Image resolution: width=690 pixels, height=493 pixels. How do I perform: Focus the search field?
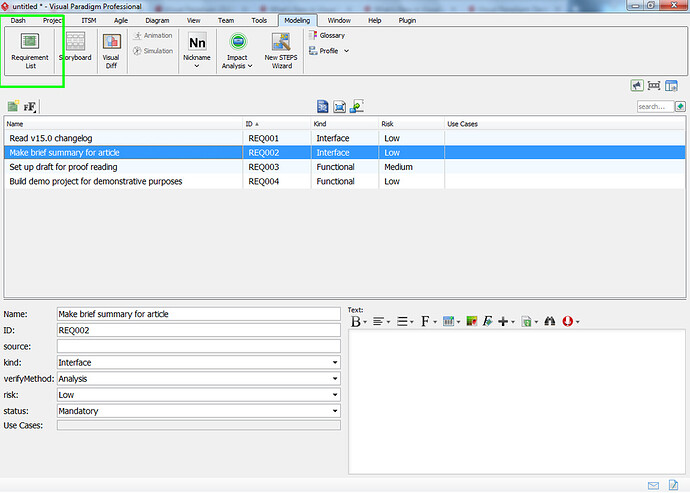[x=655, y=107]
